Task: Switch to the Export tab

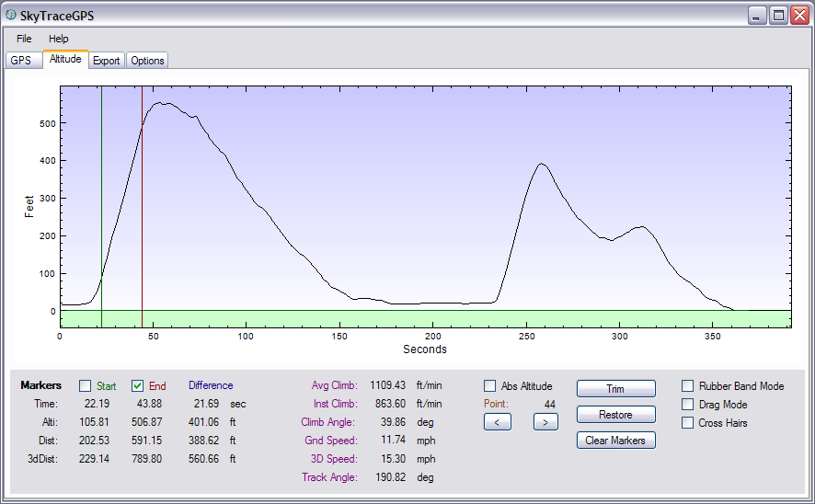Action: (106, 61)
